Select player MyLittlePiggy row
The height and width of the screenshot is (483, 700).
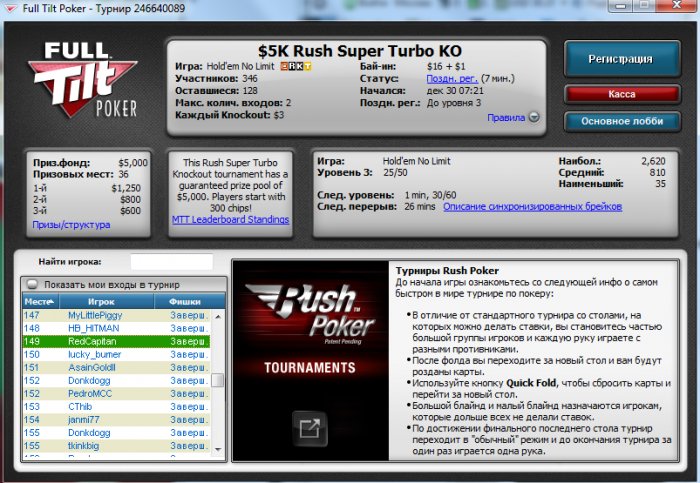coord(116,315)
